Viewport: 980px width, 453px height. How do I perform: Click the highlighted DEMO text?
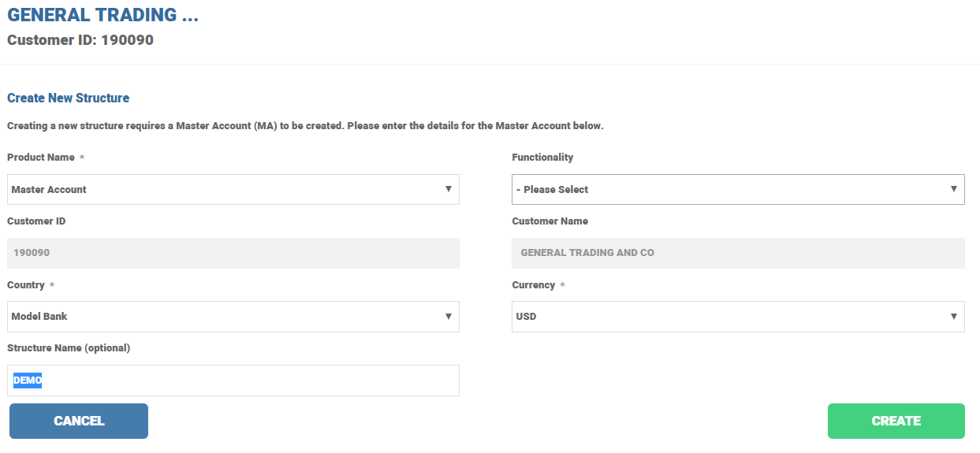point(27,381)
